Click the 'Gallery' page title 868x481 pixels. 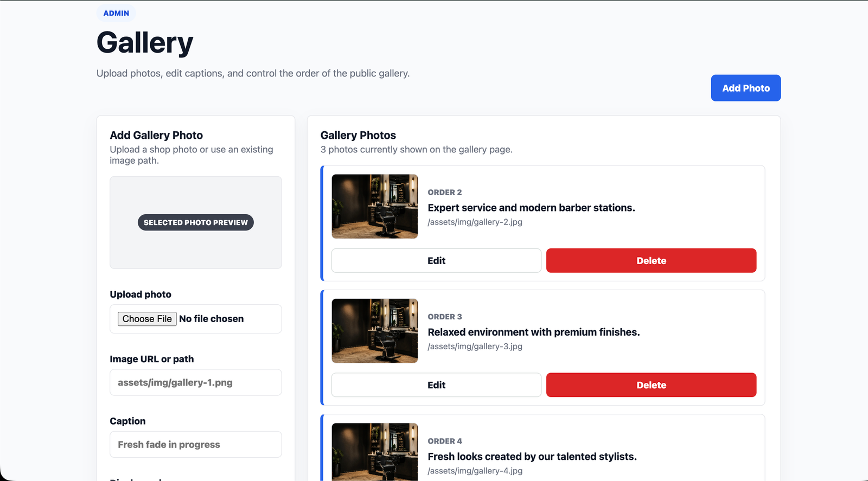tap(145, 42)
